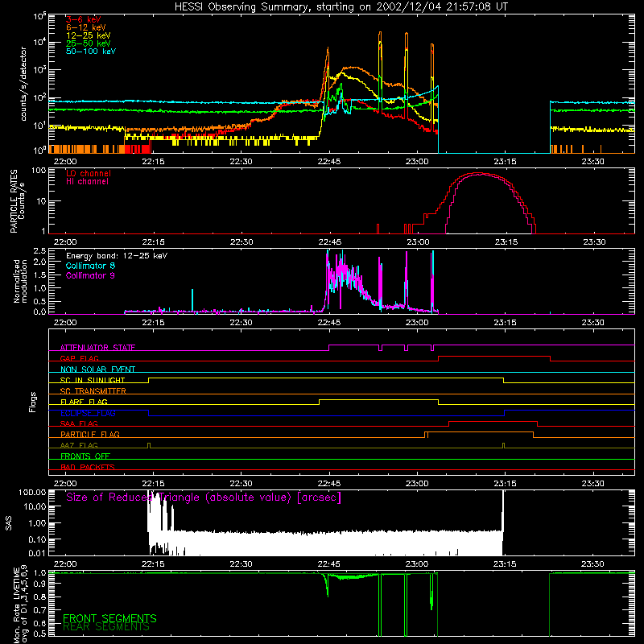Click 100.00 tick on the SAS axis
The image size is (644, 644).
[x=32, y=493]
